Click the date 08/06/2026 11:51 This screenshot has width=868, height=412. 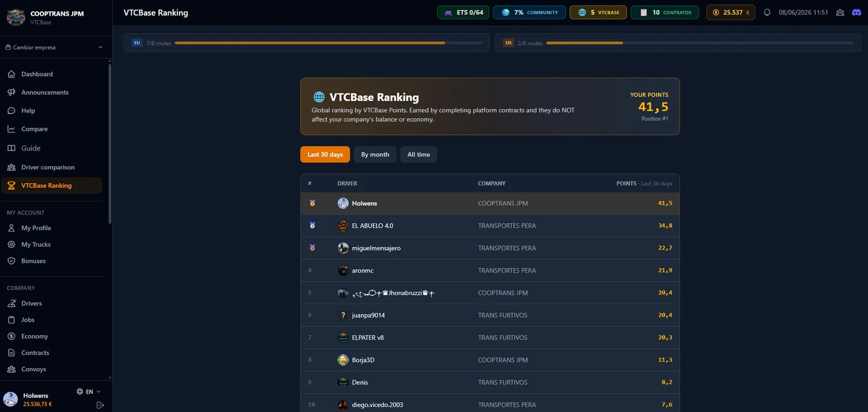coord(803,12)
